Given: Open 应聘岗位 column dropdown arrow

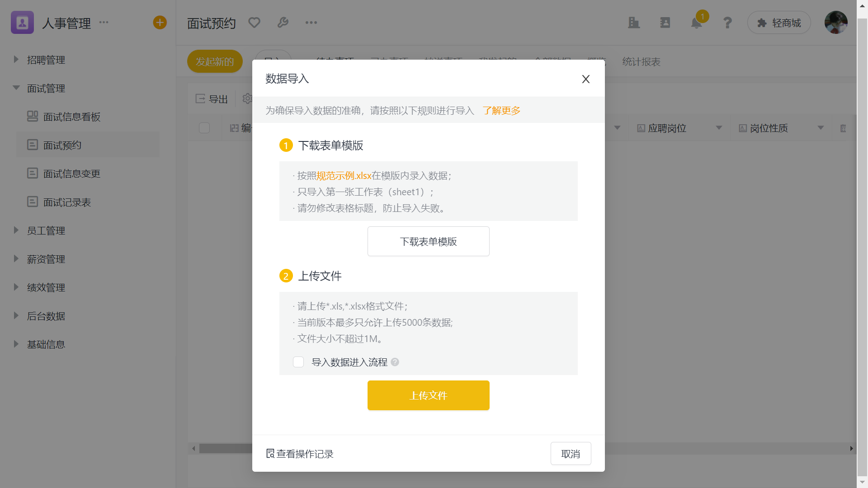Looking at the screenshot, I should tap(719, 128).
